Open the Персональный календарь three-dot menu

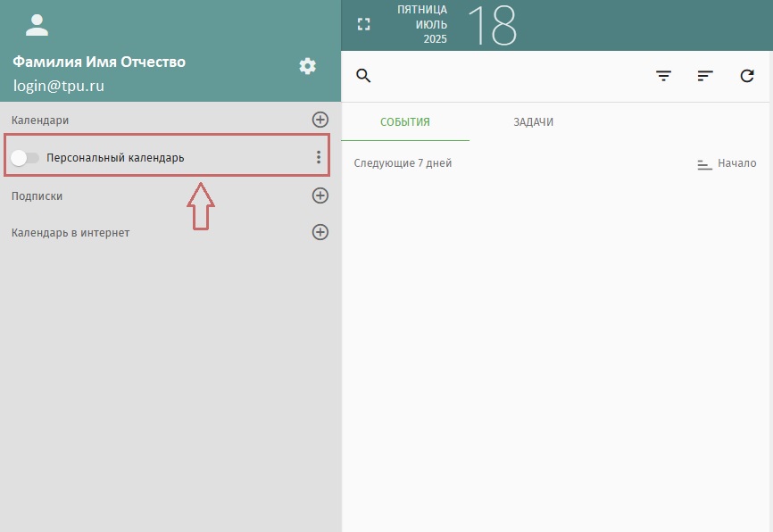coord(319,157)
